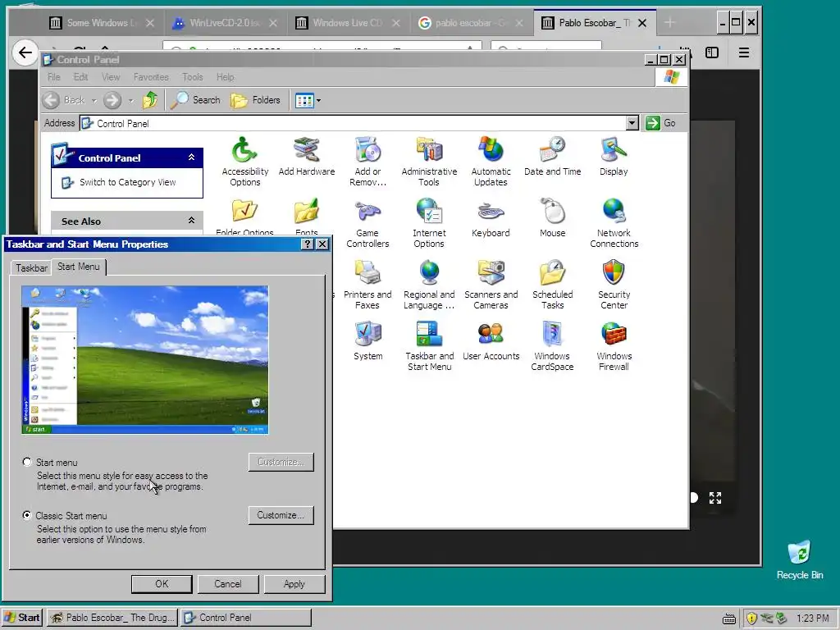Open the Favorites menu
The width and height of the screenshot is (840, 630).
[x=151, y=77]
